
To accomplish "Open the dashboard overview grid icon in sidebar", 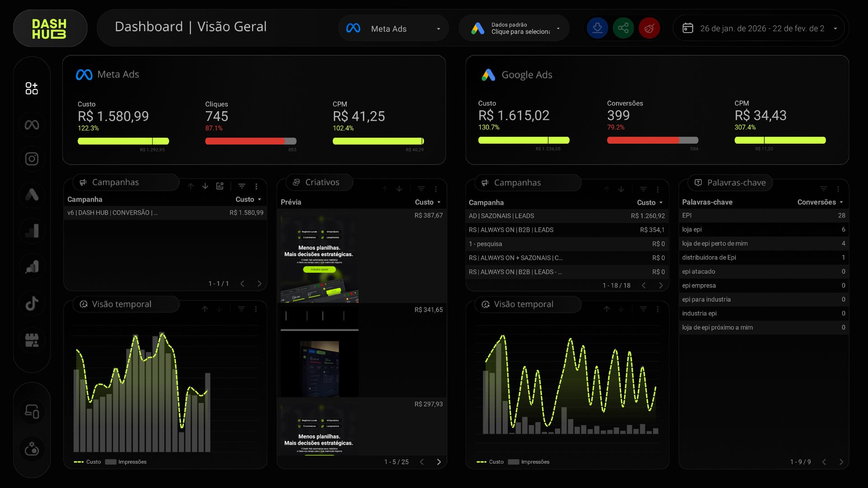I will (x=32, y=88).
